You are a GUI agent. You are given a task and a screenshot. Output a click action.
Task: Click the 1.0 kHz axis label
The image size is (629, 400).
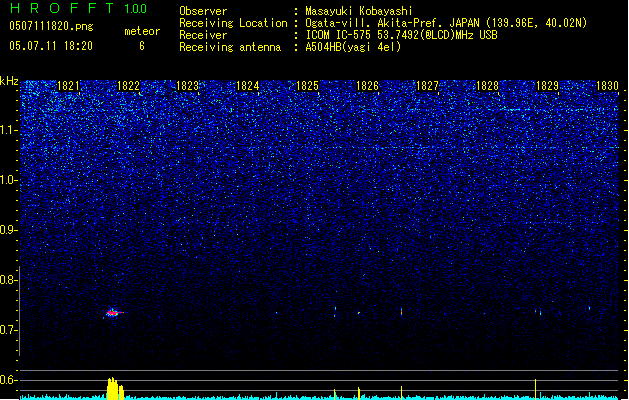(8, 180)
